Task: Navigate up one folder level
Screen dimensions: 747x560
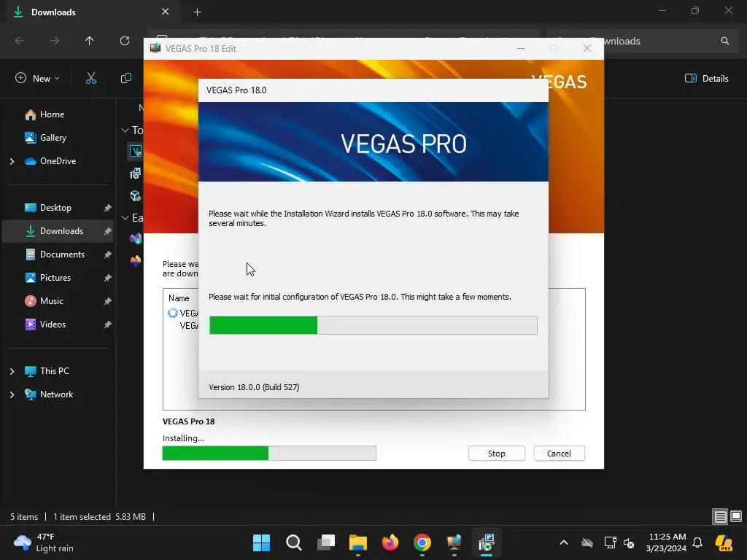Action: coord(90,41)
